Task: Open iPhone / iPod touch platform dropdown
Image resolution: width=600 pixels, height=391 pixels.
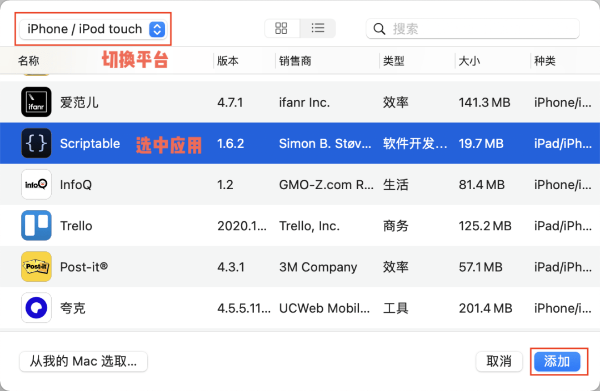Action: (93, 29)
